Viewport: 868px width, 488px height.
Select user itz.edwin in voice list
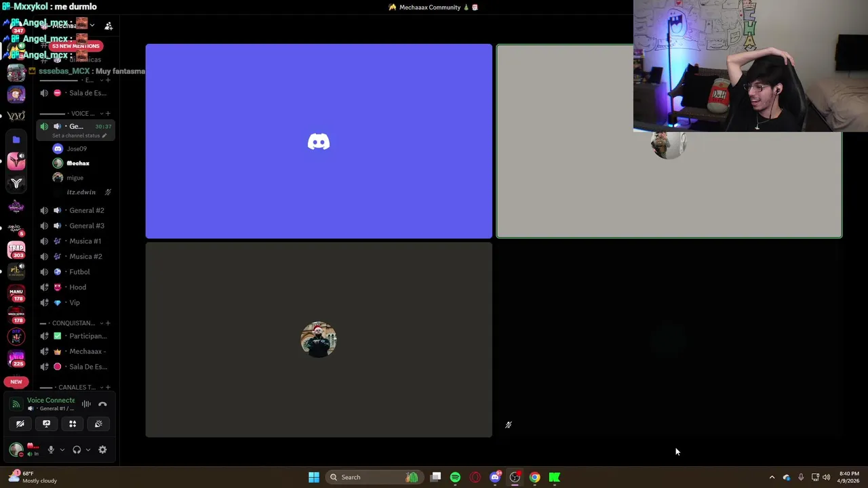81,192
